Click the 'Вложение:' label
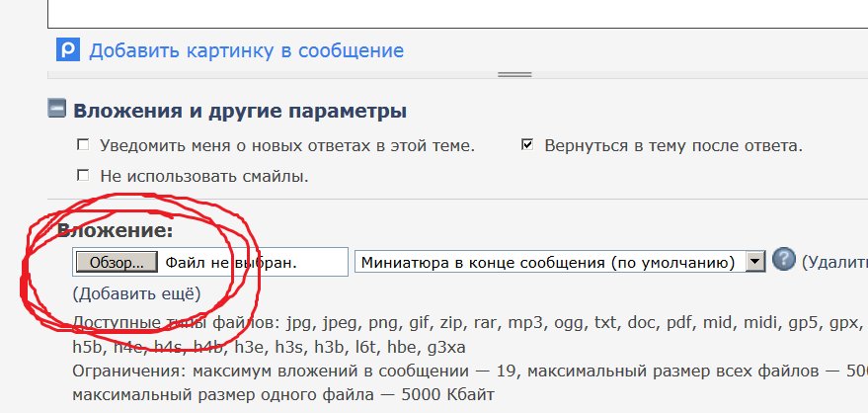 [x=116, y=230]
